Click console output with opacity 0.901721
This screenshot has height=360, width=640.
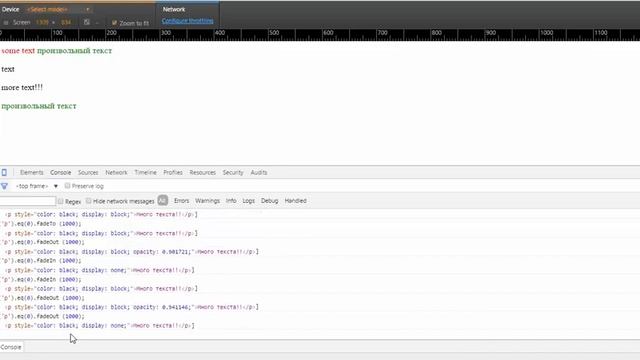click(x=131, y=251)
